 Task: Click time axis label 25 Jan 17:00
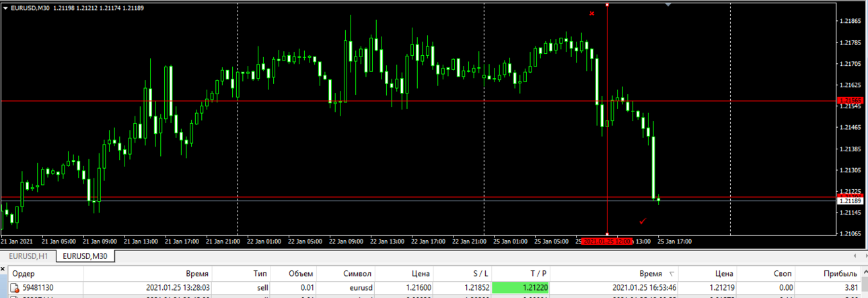coord(674,241)
